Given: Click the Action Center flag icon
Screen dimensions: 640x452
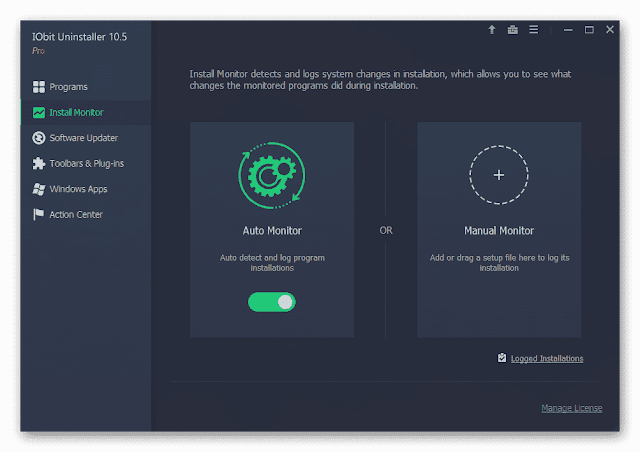Looking at the screenshot, I should pyautogui.click(x=38, y=214).
